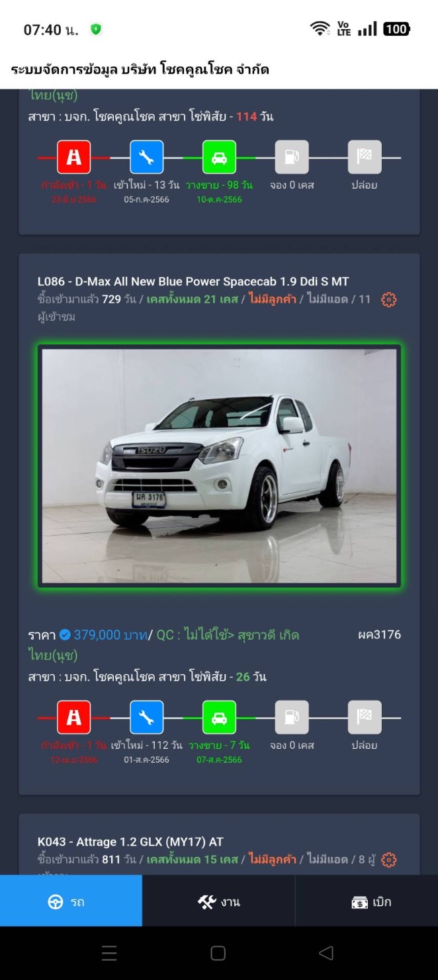
Task: Open gear settings for K043 Attrage card
Action: (389, 860)
